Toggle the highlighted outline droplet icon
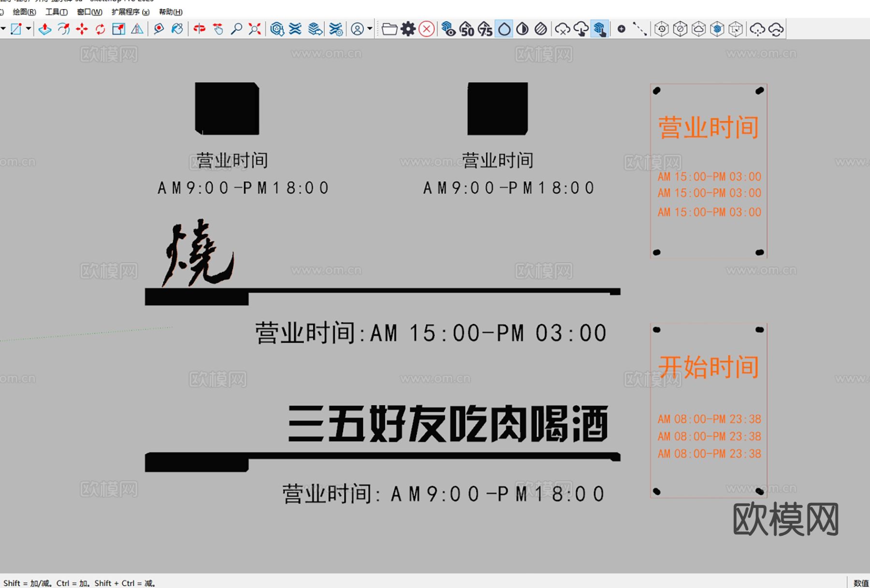The height and width of the screenshot is (588, 870). pos(504,29)
